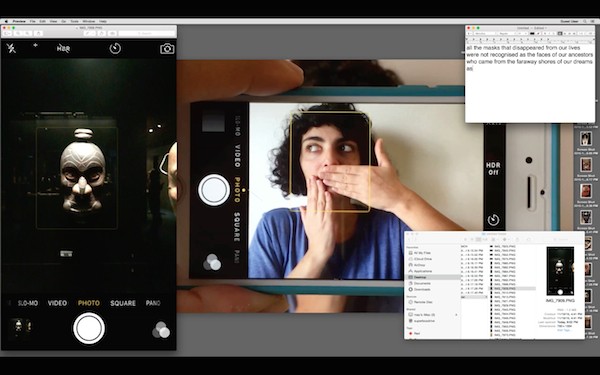Open the Tools menu in menu bar

74,21
